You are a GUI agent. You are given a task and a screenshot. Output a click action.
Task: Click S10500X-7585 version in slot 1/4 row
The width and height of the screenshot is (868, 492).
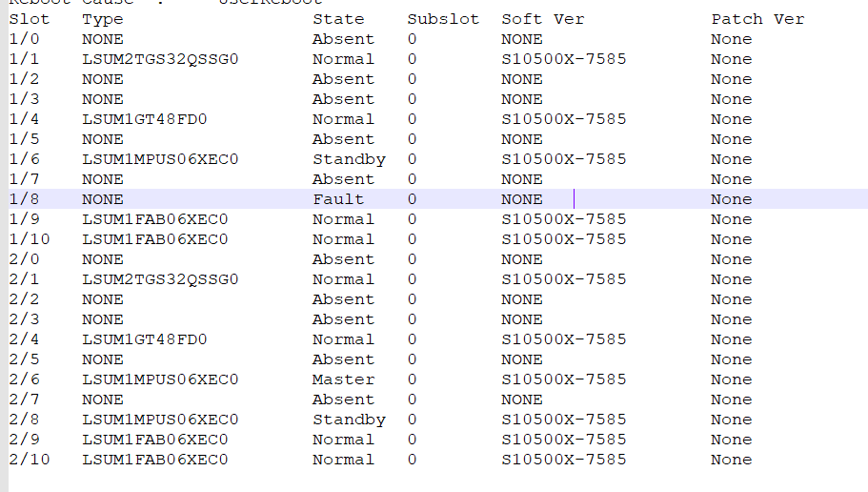point(564,119)
